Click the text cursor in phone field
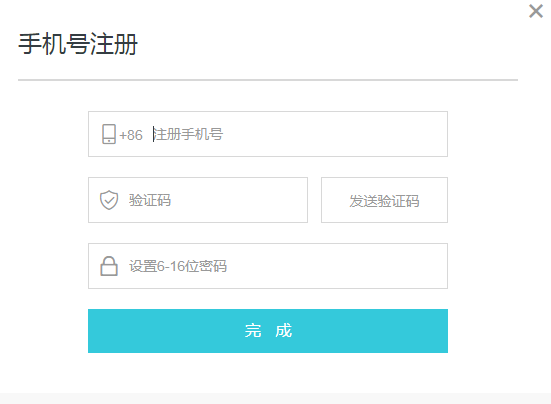Screen dimensions: 551x404 [x=153, y=134]
